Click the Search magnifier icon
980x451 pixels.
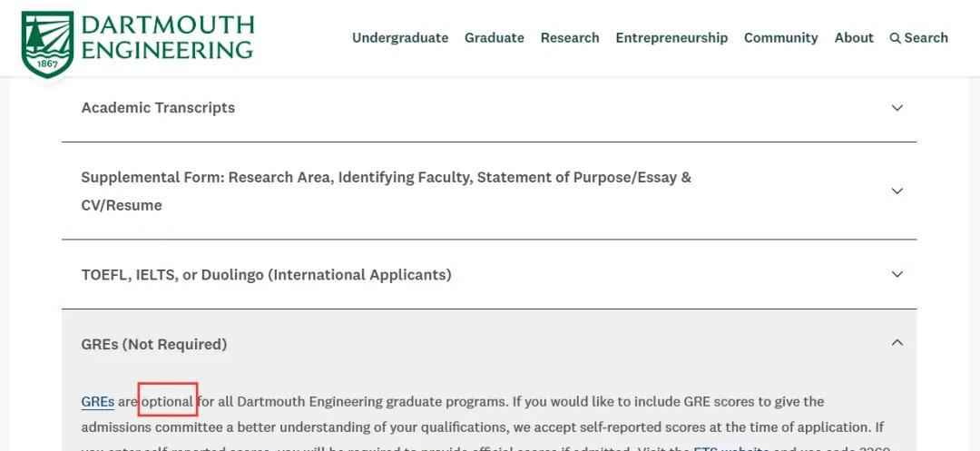tap(895, 38)
